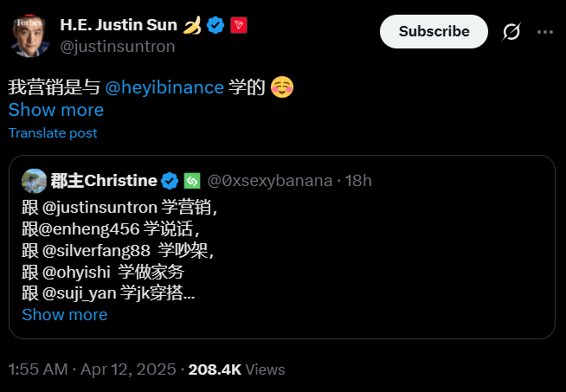The width and height of the screenshot is (566, 392).
Task: Open the @heyibinance mention
Action: pos(164,87)
